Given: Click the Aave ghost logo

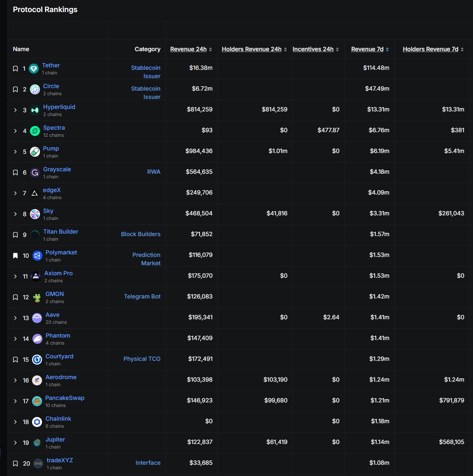Looking at the screenshot, I should tap(37, 318).
